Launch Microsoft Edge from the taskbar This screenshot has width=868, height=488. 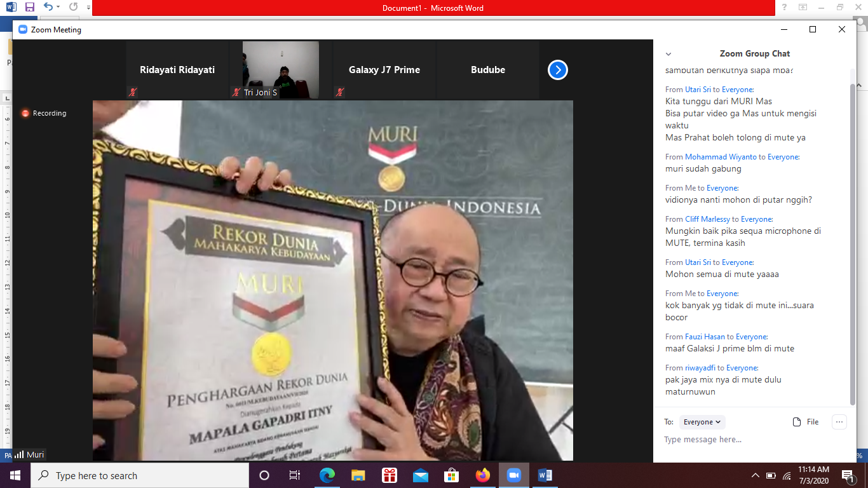(x=327, y=475)
